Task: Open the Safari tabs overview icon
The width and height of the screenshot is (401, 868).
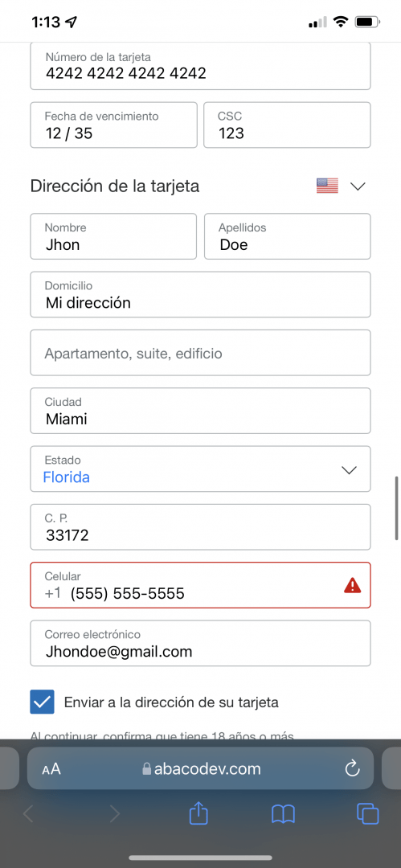Action: [x=368, y=813]
